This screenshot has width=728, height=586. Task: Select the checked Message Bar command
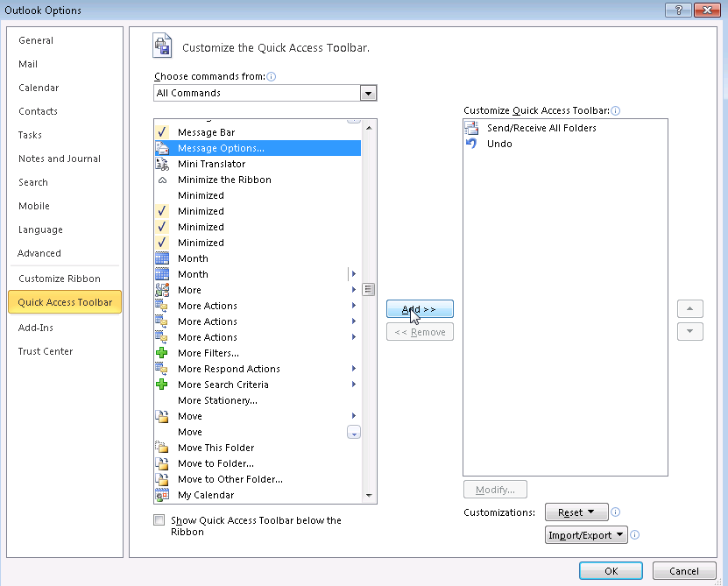pos(258,132)
